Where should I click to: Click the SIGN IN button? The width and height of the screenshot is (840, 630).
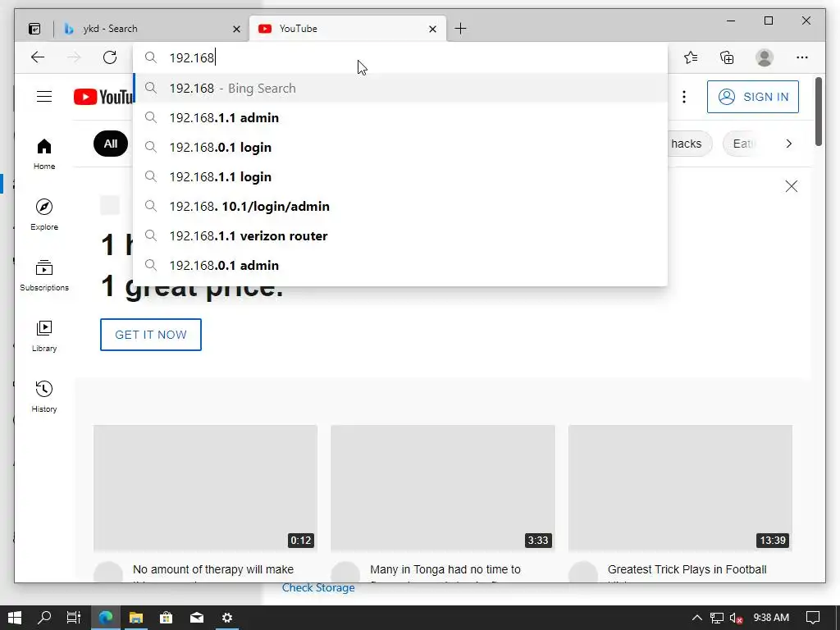[x=753, y=97]
